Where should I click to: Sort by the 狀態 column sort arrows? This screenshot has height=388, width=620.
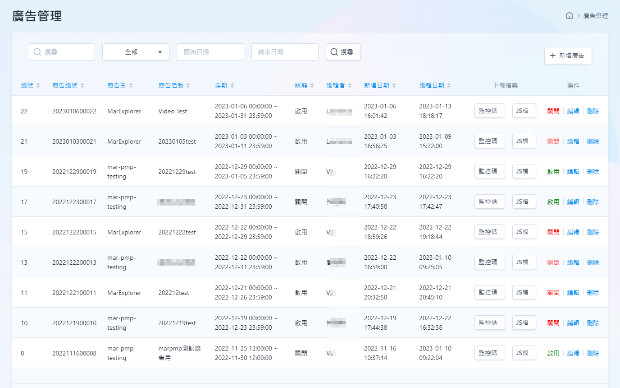coord(312,85)
